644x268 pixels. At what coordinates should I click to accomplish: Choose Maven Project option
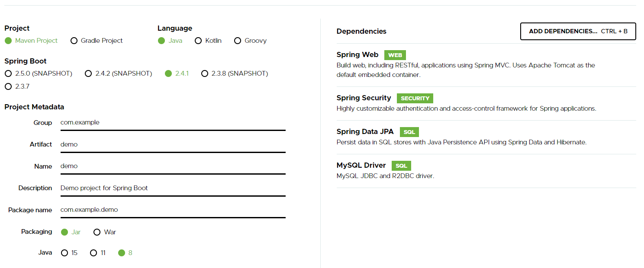[8, 41]
